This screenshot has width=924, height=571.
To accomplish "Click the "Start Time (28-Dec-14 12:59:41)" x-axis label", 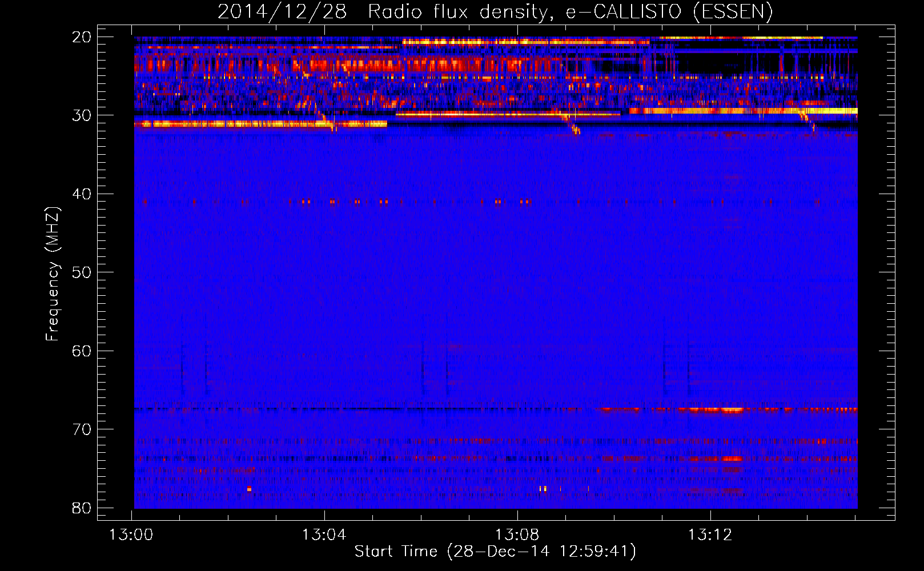I will click(x=495, y=552).
